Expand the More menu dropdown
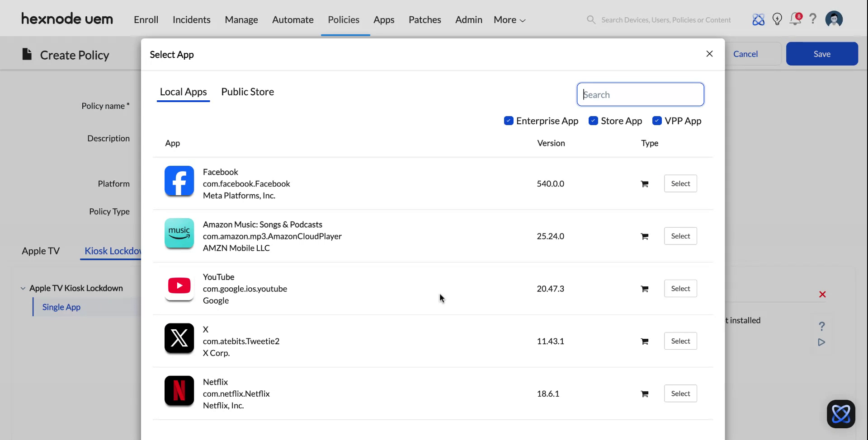 509,20
